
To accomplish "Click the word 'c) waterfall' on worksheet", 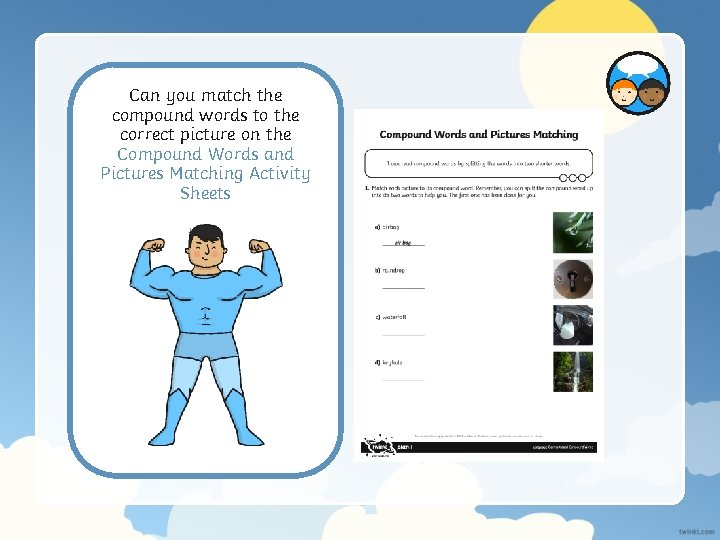I will [x=391, y=317].
